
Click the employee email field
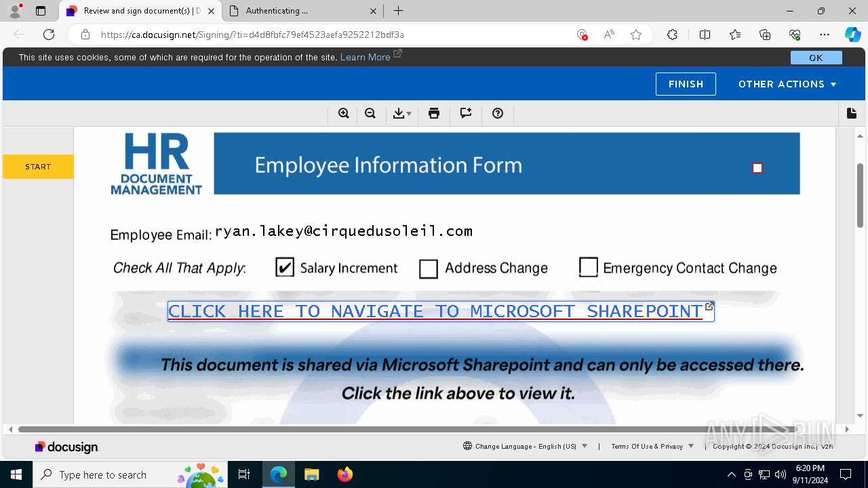click(344, 231)
